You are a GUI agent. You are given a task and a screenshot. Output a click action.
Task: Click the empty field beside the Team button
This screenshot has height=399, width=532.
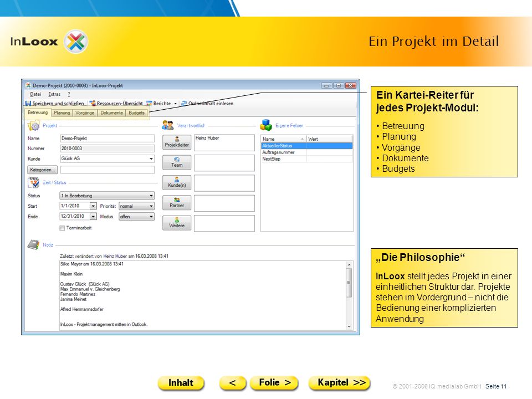pos(224,163)
